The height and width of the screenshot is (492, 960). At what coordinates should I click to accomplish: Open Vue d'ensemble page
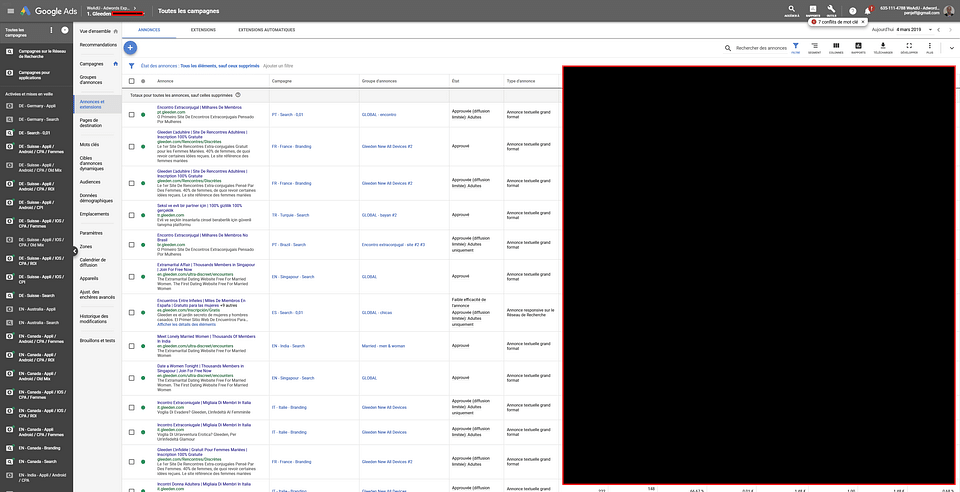point(96,31)
